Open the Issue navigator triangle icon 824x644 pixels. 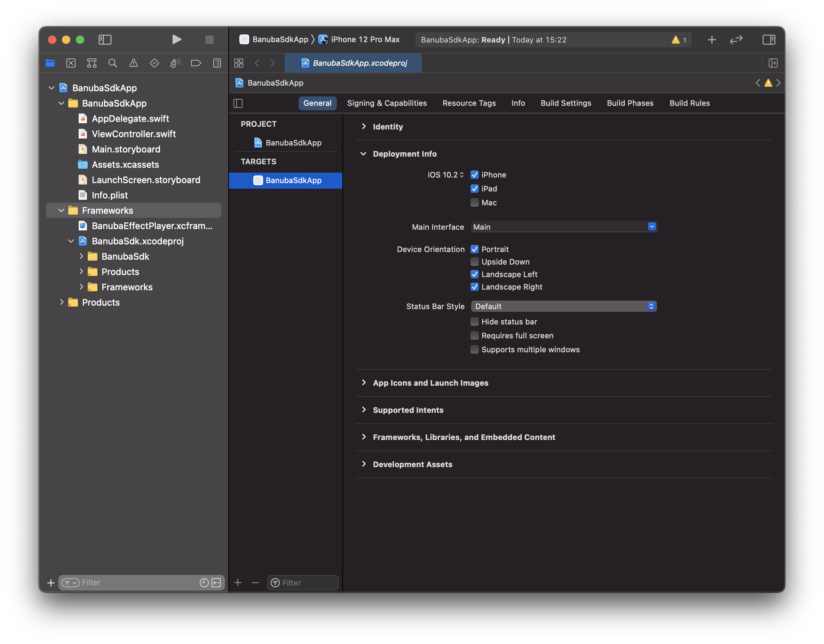[x=134, y=63]
